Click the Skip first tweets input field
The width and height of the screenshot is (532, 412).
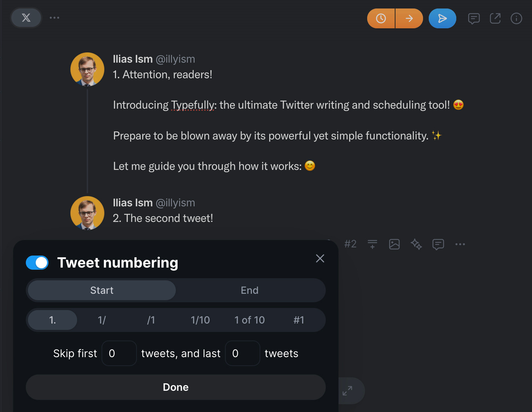point(119,353)
